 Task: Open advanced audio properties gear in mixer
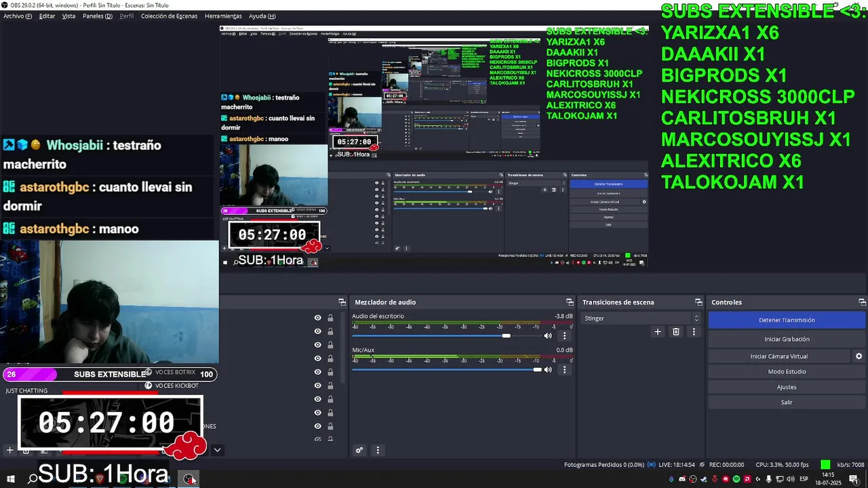coord(359,450)
